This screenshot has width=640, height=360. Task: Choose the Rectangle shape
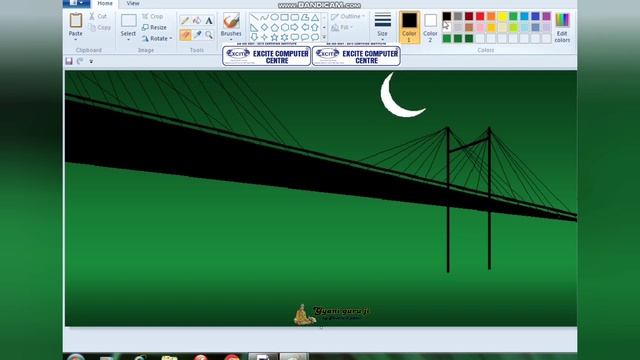(x=284, y=18)
